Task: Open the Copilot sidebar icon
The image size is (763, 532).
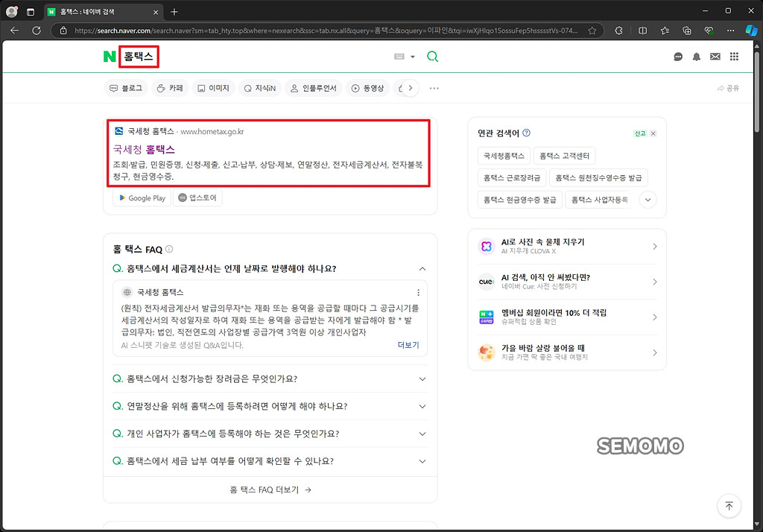Action: (751, 31)
